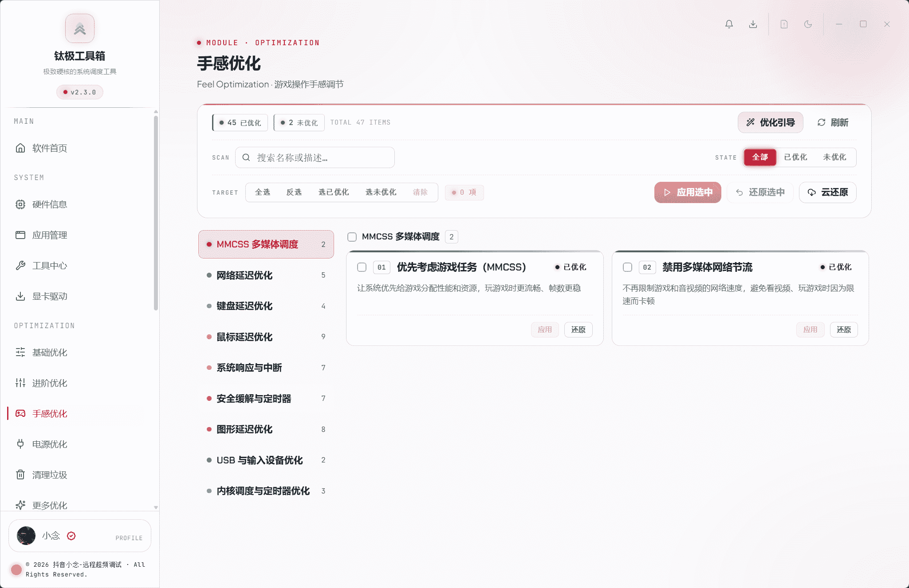Click the download icon in title bar

(x=753, y=24)
